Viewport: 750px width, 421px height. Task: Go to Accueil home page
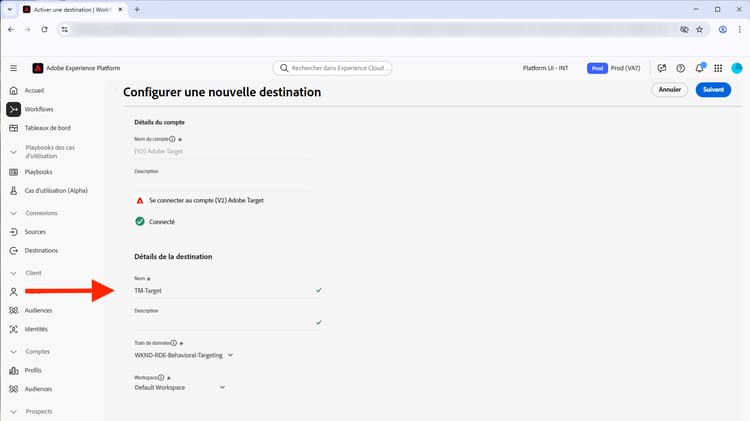(x=34, y=90)
